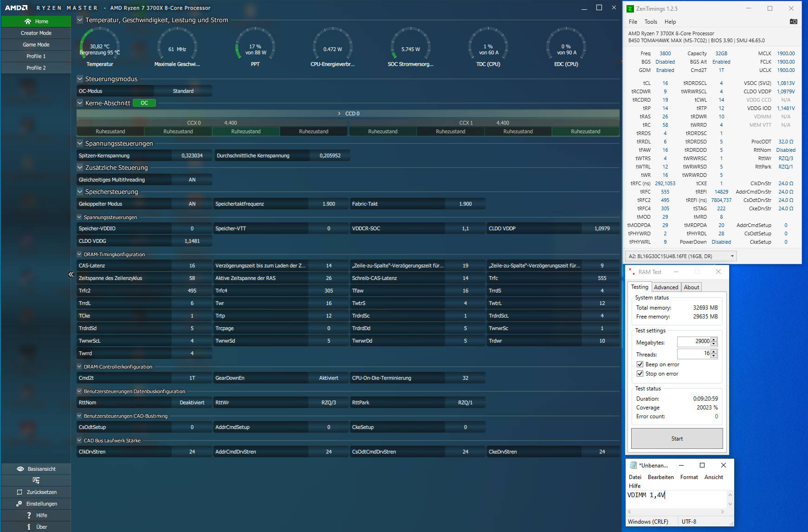Open the Help menu in ZenTimings
This screenshot has height=532, width=808.
pyautogui.click(x=670, y=22)
